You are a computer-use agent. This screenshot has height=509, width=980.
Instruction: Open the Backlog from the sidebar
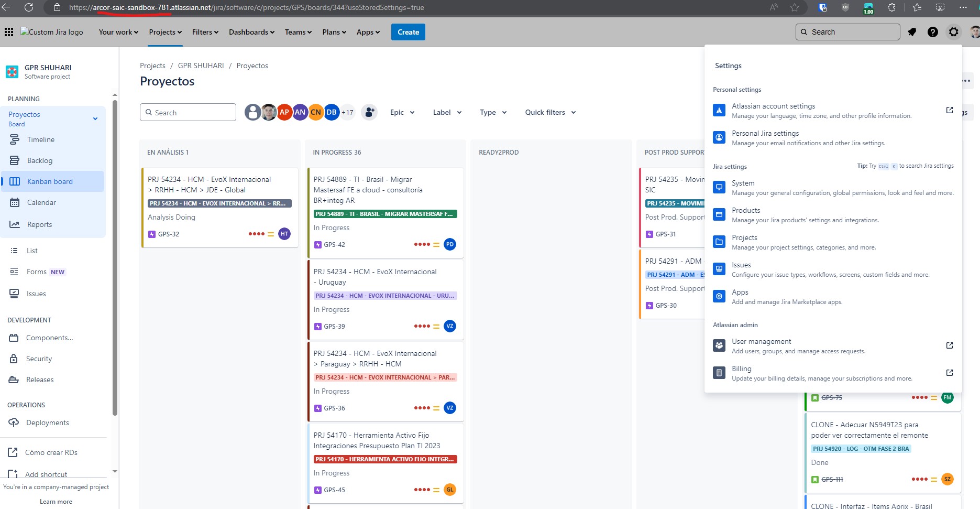tap(15, 160)
